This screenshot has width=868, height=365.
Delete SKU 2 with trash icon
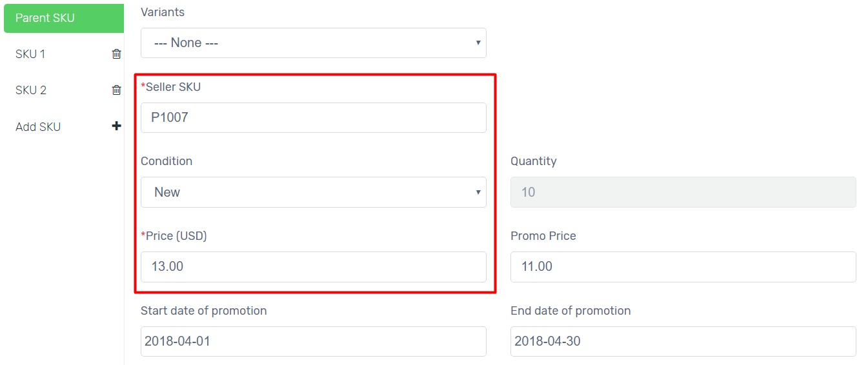[116, 90]
